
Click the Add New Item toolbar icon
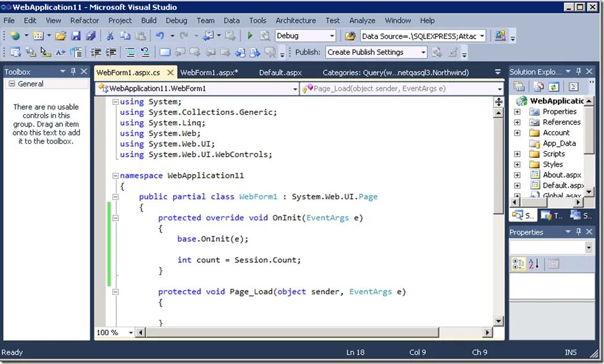point(38,36)
